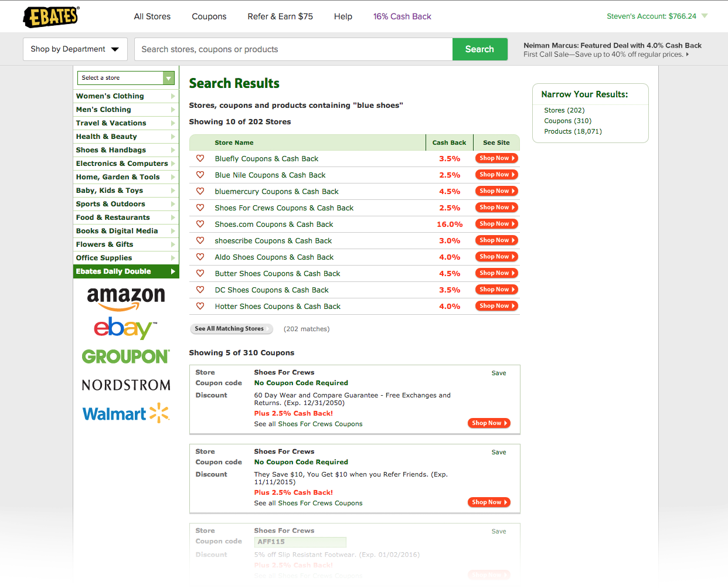Expand the Women's Clothing category
728x588 pixels.
click(126, 96)
